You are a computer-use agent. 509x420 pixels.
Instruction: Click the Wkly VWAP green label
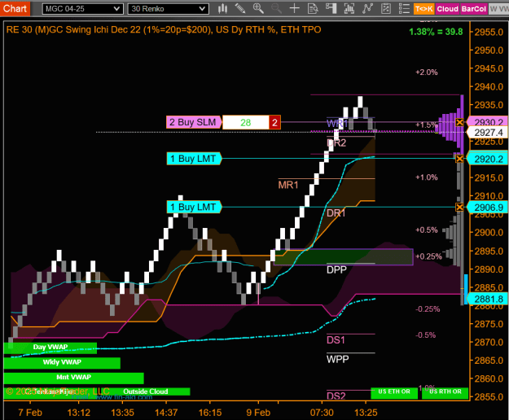[x=62, y=362]
